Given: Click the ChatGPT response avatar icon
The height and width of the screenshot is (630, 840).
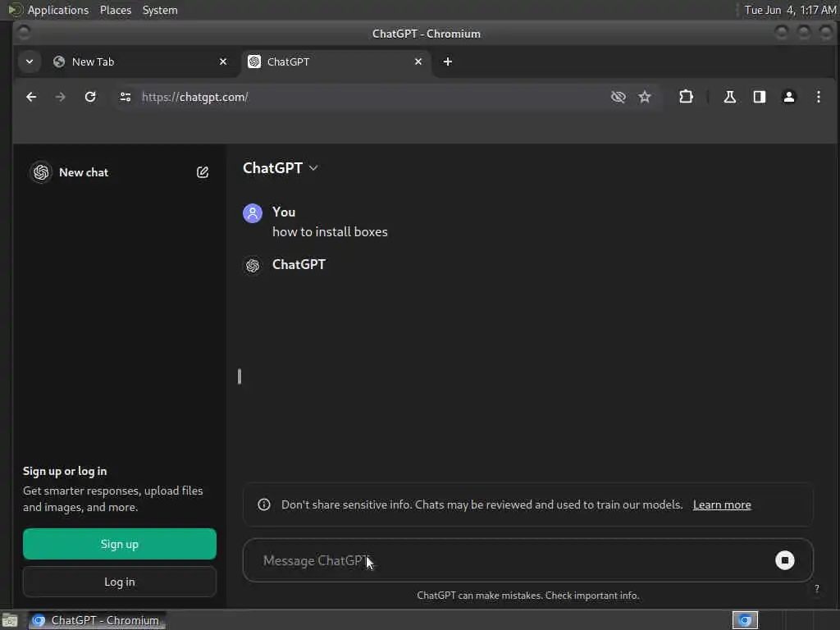Looking at the screenshot, I should click(253, 265).
